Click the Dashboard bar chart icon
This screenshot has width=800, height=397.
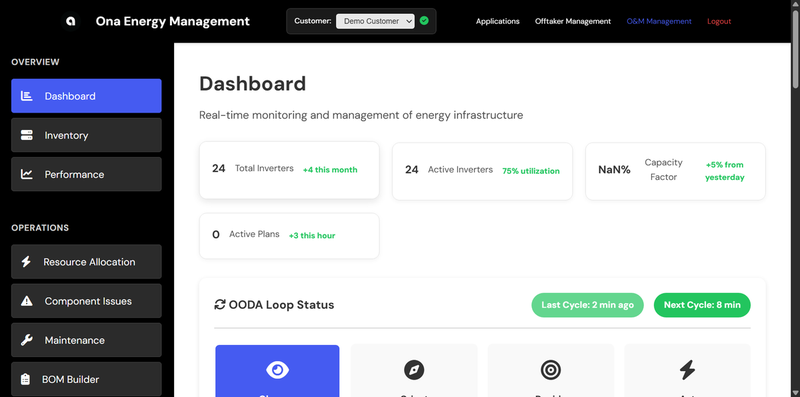point(27,96)
